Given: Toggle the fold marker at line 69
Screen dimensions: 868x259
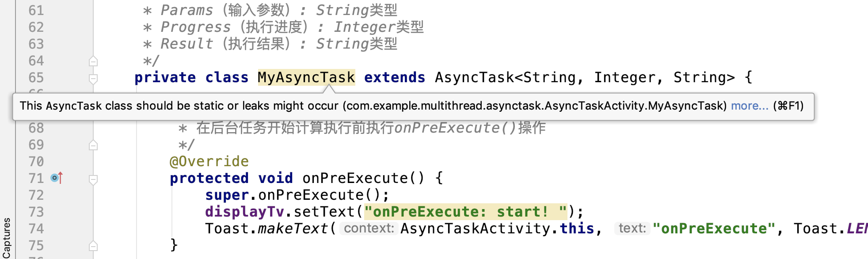Looking at the screenshot, I should [93, 145].
